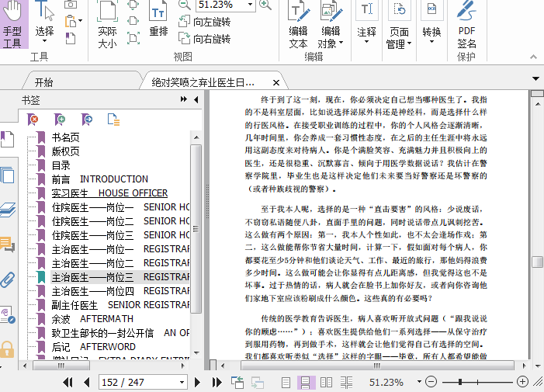Go to bookmark 书名页
Image resolution: width=544 pixels, height=392 pixels.
(x=65, y=137)
